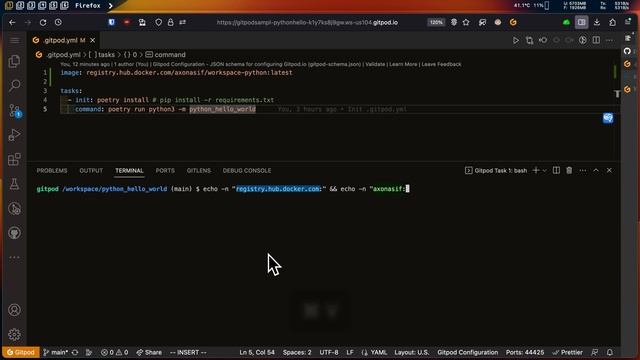Click the Validate code lens link

(375, 64)
